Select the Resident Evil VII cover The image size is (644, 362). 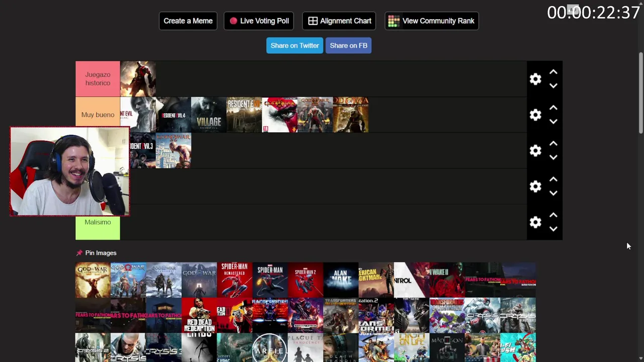[x=244, y=115]
